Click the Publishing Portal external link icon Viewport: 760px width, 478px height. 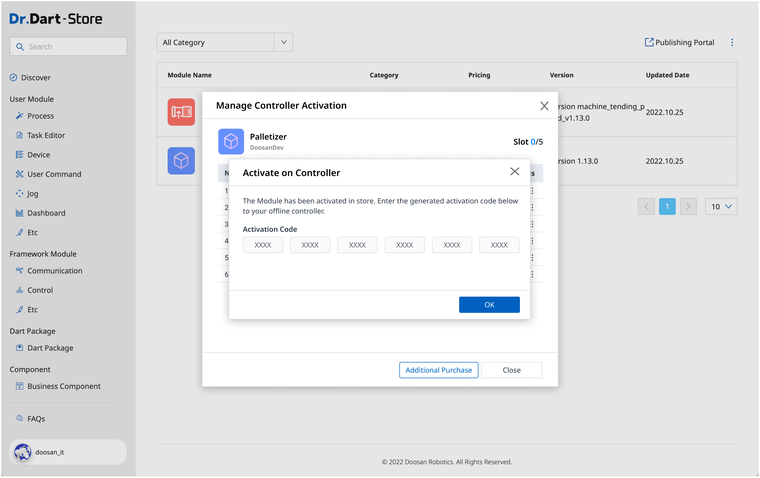pos(649,43)
